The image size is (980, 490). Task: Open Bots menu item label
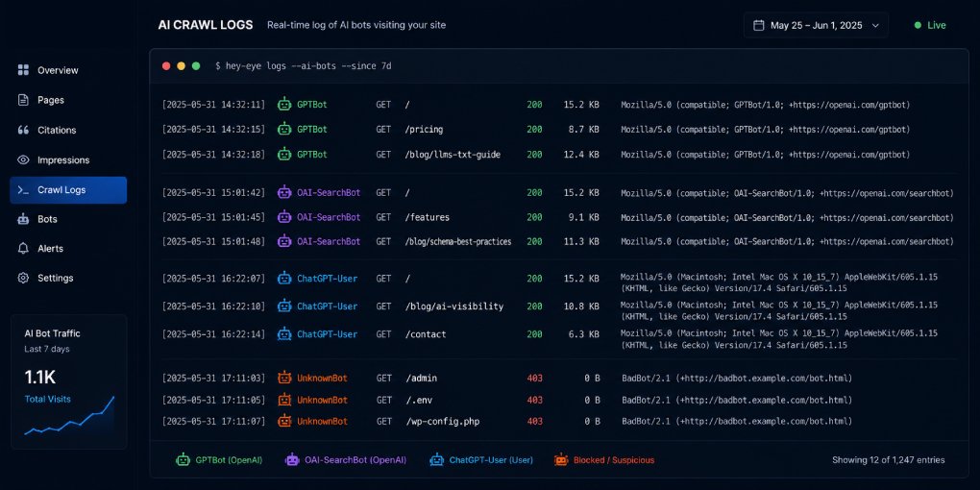[47, 219]
